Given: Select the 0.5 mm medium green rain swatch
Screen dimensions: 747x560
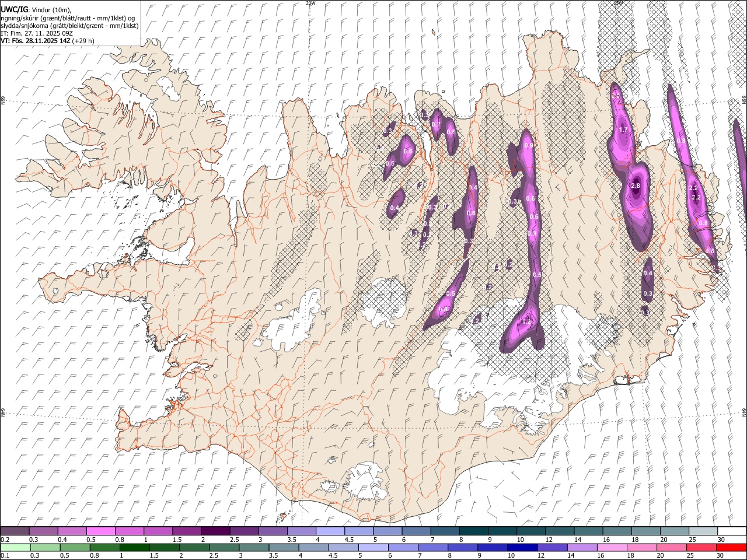Looking at the screenshot, I should 75,547.
